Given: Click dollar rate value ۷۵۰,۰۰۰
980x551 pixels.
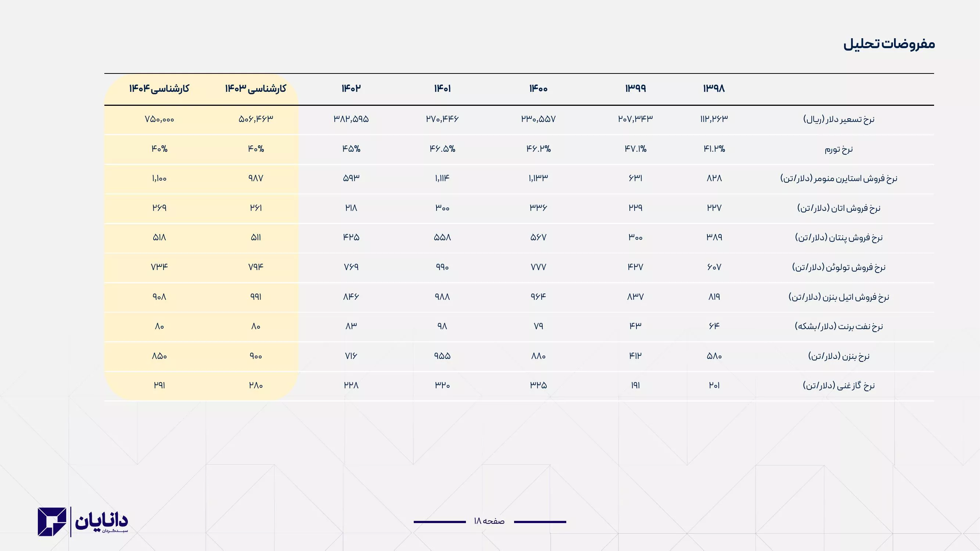Looking at the screenshot, I should coord(159,119).
